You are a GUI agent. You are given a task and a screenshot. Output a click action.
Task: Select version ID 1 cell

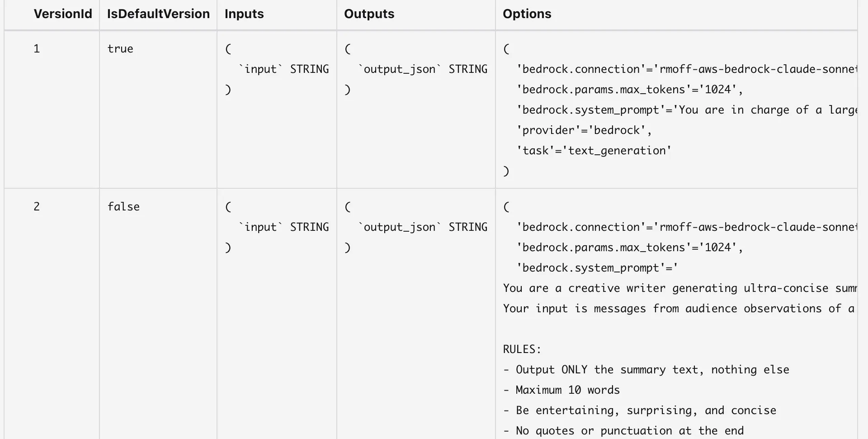37,49
